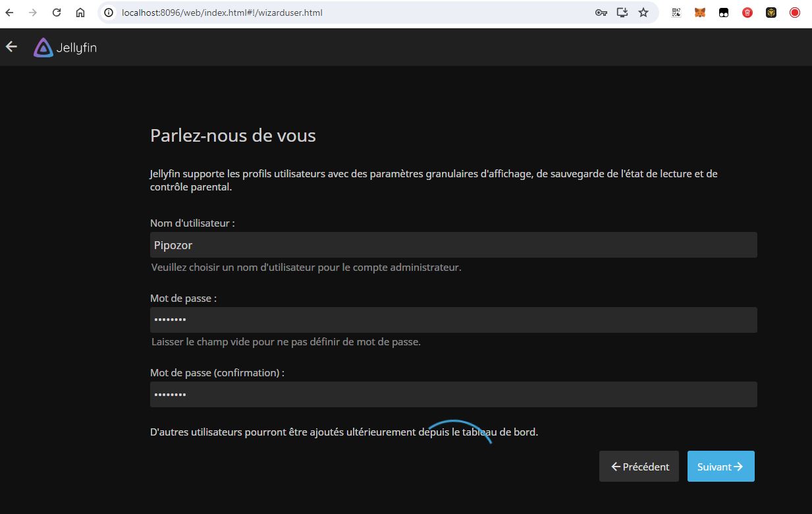View site information icon next to the URL

click(109, 13)
